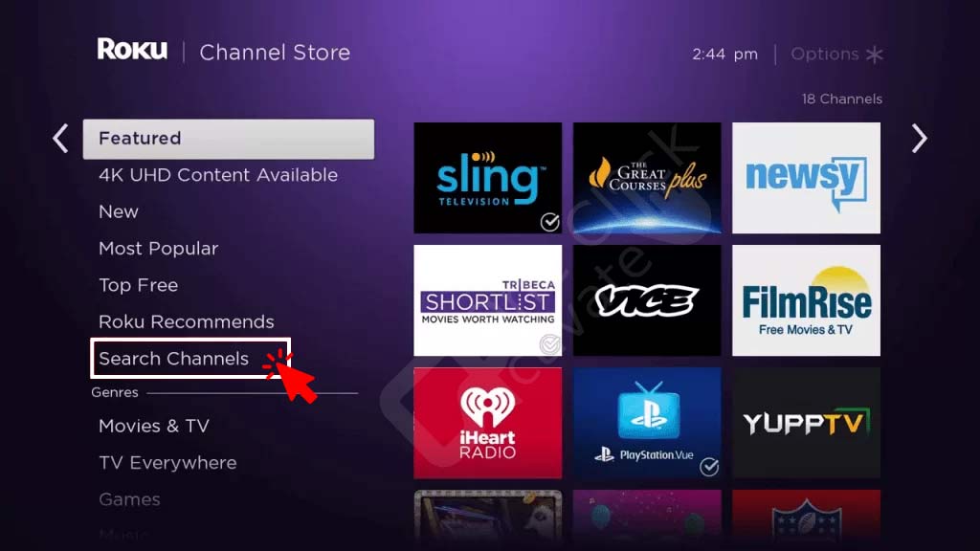Viewport: 980px width, 551px height.
Task: Open the Games genre
Action: coord(129,499)
